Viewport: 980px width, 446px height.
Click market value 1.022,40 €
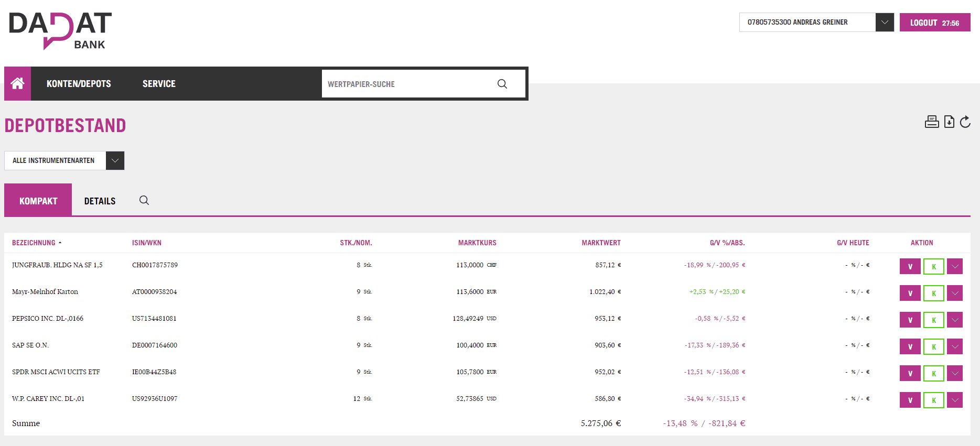point(605,292)
